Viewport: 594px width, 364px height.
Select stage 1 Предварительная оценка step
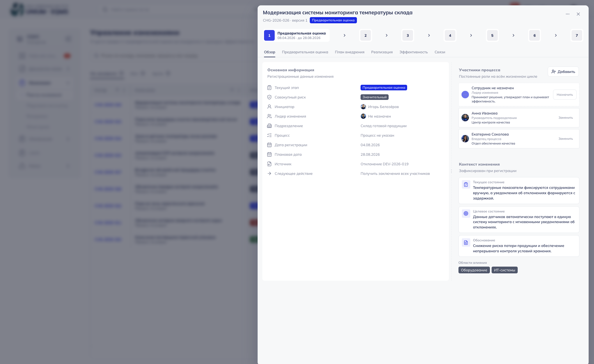point(297,35)
